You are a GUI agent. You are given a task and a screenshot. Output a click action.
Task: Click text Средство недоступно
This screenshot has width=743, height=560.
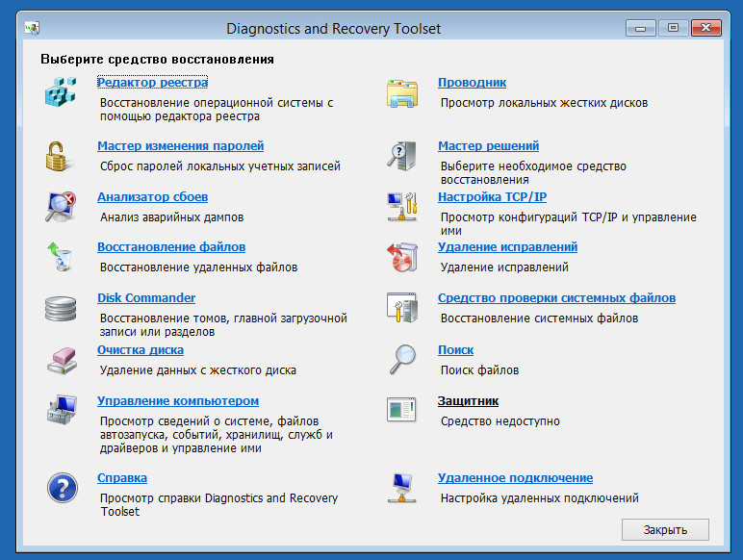[500, 421]
